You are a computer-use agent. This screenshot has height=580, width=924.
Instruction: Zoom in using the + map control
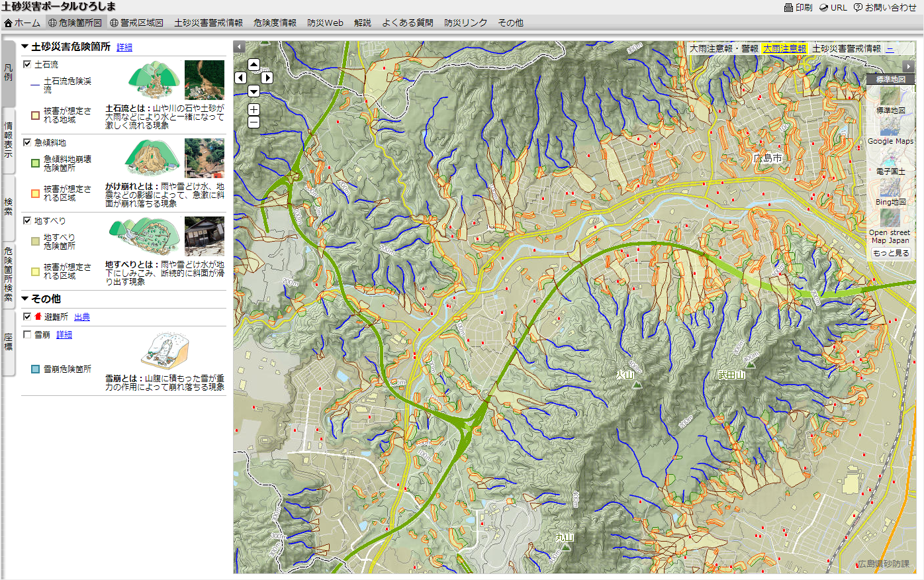click(253, 109)
